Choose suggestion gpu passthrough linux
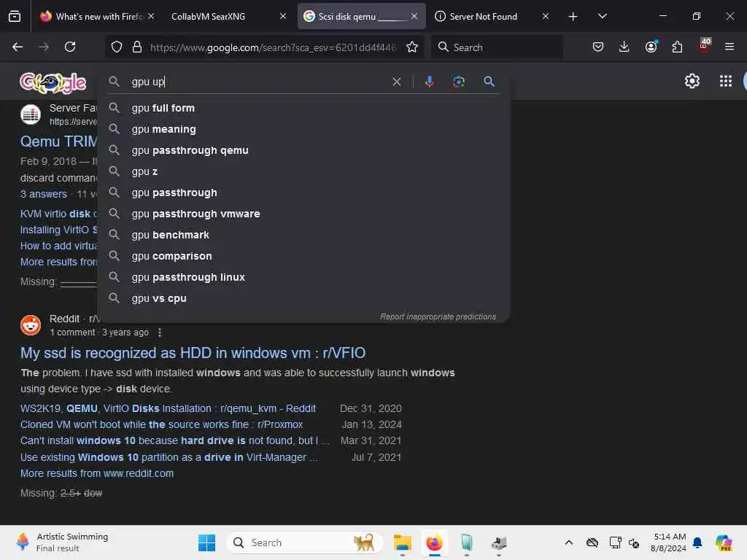 tap(303, 277)
